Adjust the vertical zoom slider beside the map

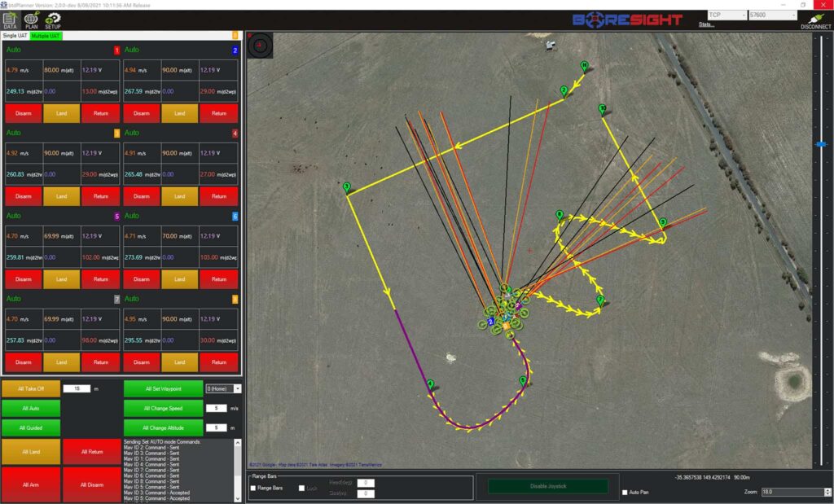821,145
